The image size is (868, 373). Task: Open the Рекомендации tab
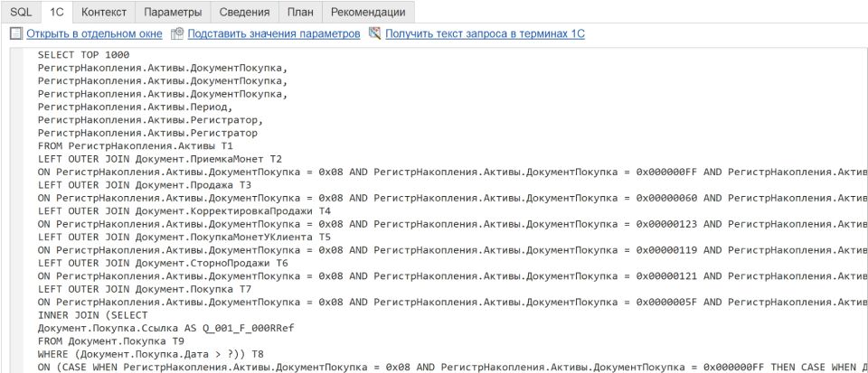coord(368,12)
